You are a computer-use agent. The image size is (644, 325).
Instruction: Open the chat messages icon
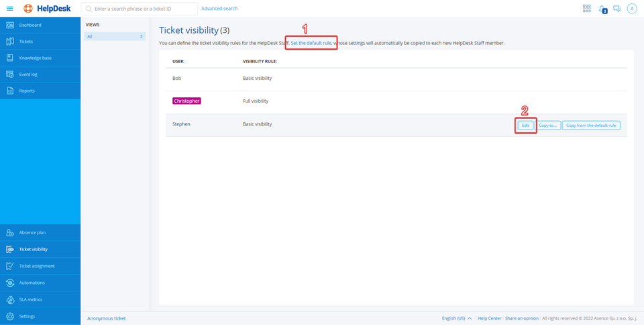[x=616, y=9]
